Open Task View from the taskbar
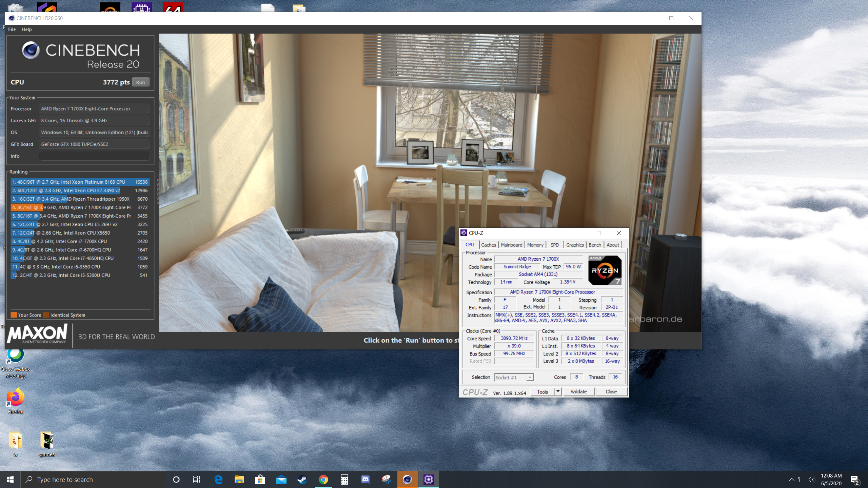Viewport: 868px width, 488px height. pos(196,480)
